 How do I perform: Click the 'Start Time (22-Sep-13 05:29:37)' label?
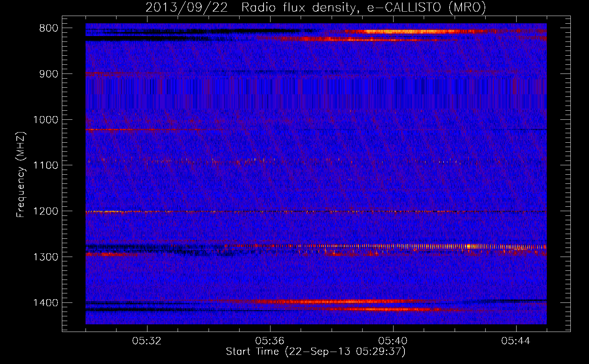click(316, 352)
